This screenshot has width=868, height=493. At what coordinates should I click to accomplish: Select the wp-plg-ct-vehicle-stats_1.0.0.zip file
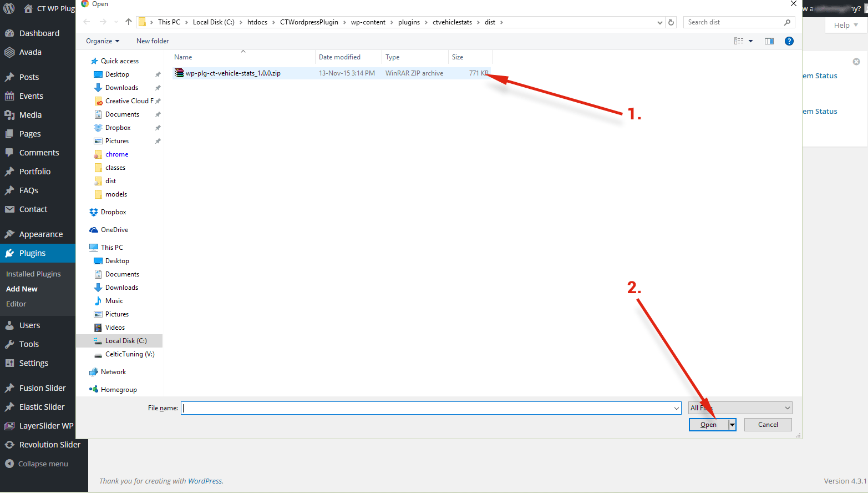[233, 73]
